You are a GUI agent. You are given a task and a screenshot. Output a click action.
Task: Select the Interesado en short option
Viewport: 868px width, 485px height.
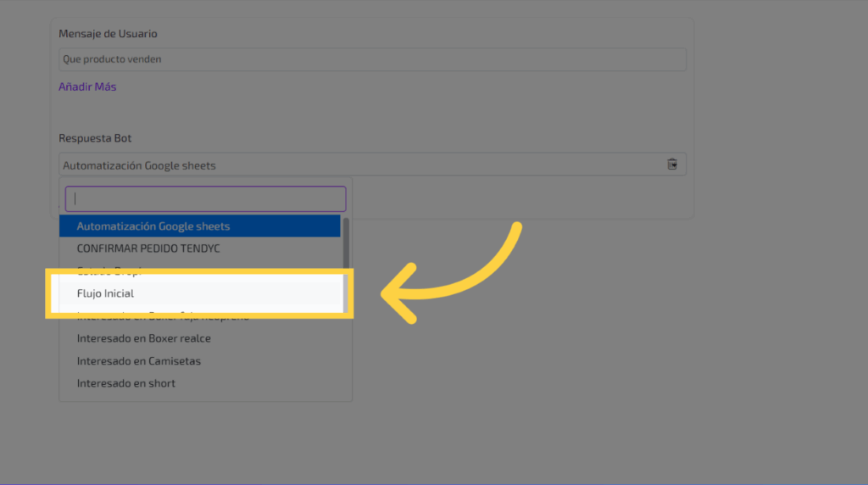(x=125, y=383)
